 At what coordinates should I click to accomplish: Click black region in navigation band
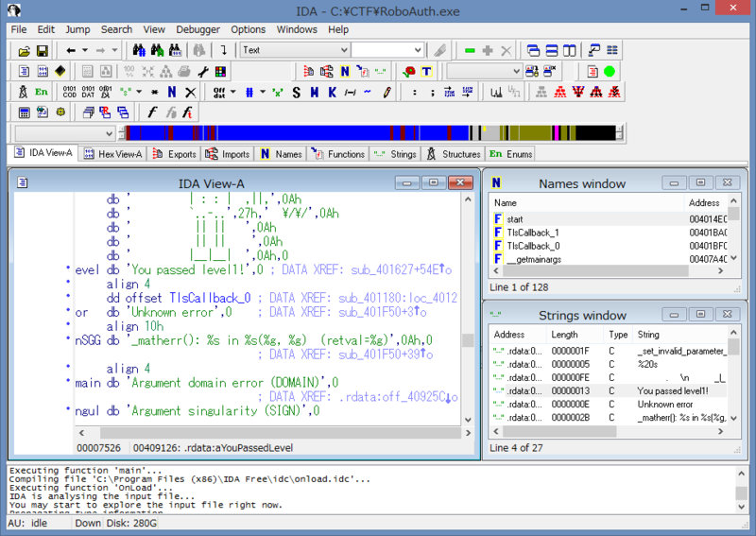pyautogui.click(x=595, y=133)
